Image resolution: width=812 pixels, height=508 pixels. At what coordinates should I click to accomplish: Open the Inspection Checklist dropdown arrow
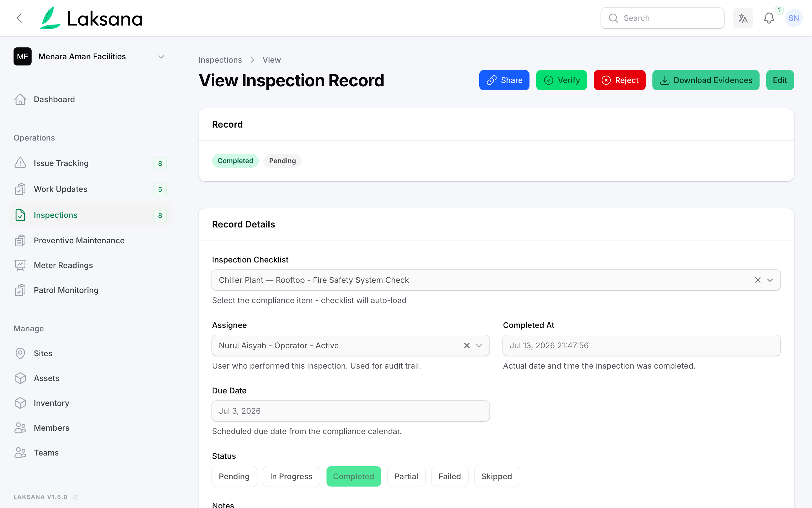tap(770, 280)
